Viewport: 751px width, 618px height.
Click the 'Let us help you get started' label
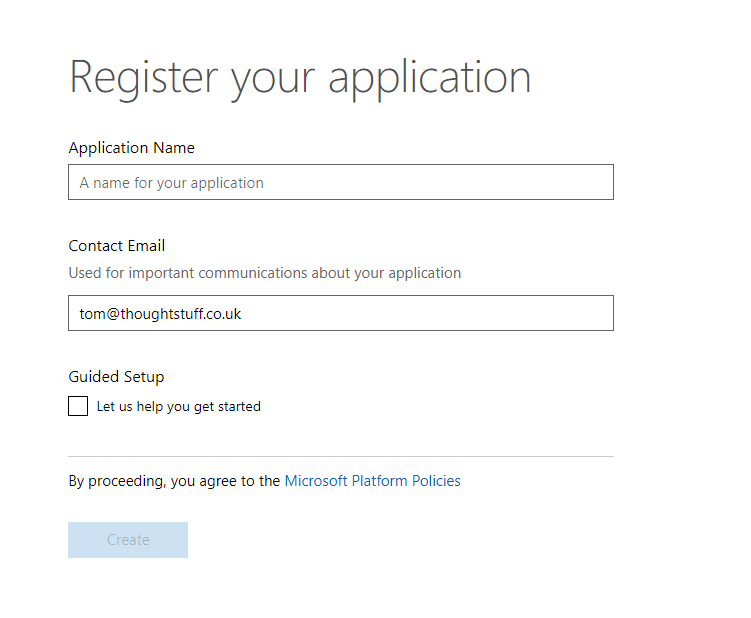178,406
